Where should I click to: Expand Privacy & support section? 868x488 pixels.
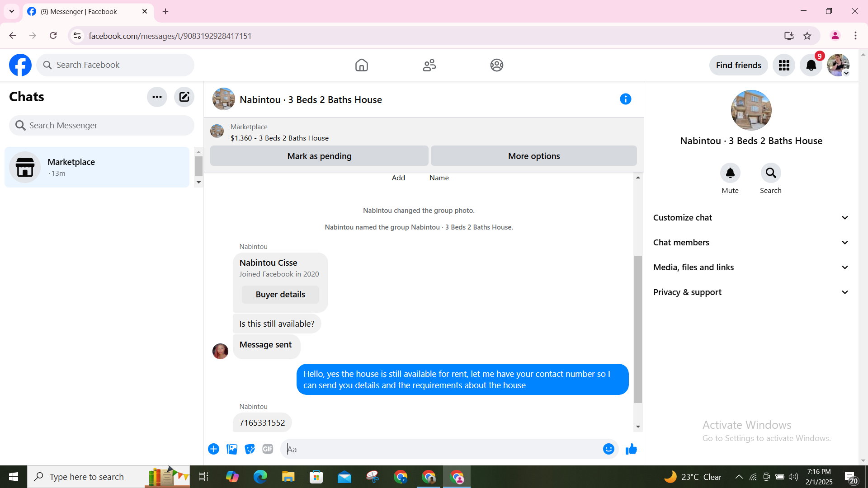click(751, 292)
